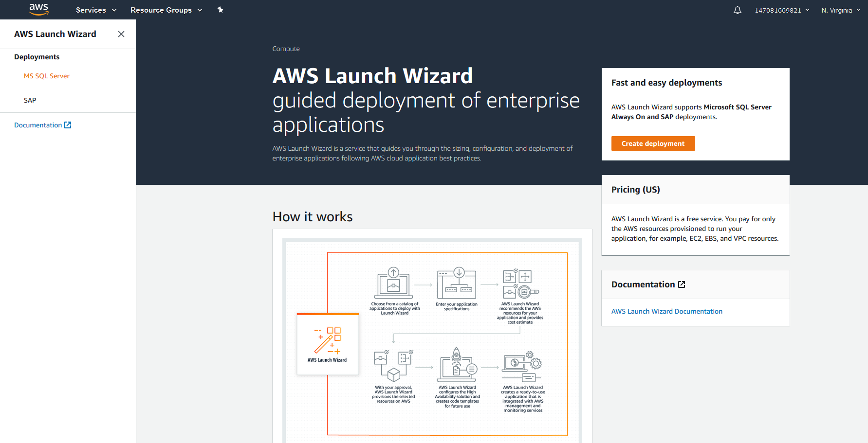Click the AWS logo home icon

(39, 9)
